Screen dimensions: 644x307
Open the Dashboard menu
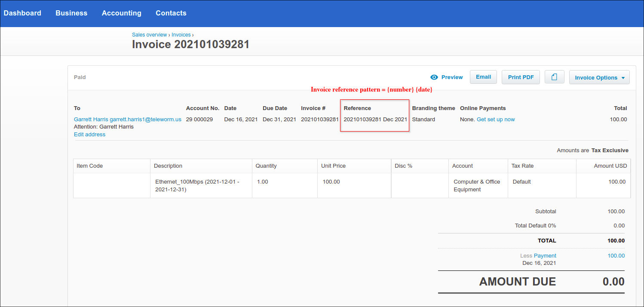click(22, 13)
